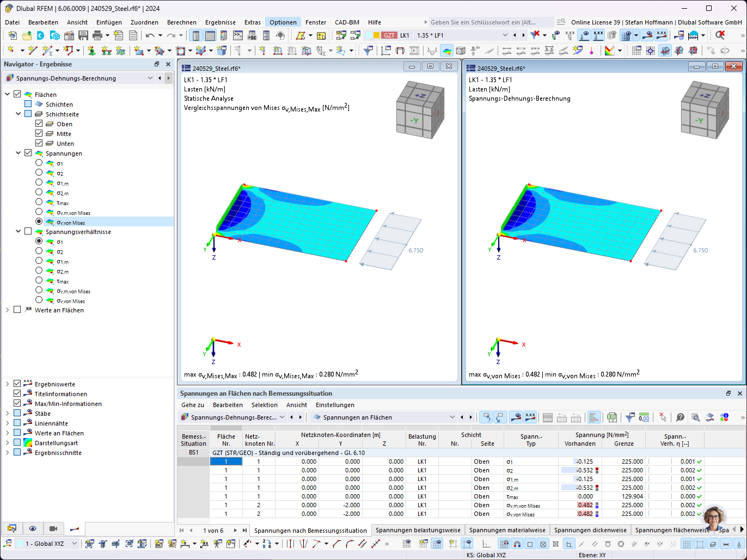Click the results filter funnel icon in the second toolbar
This screenshot has width=747, height=560.
coord(369,51)
